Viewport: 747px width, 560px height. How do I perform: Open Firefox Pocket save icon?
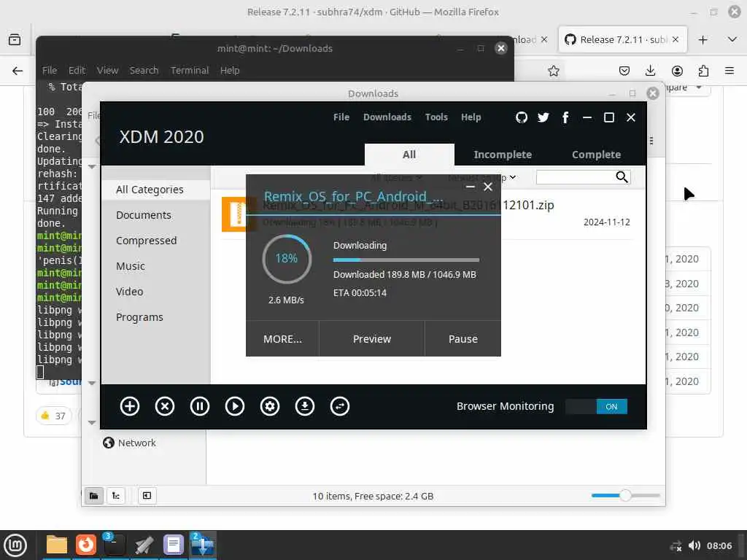(x=624, y=71)
